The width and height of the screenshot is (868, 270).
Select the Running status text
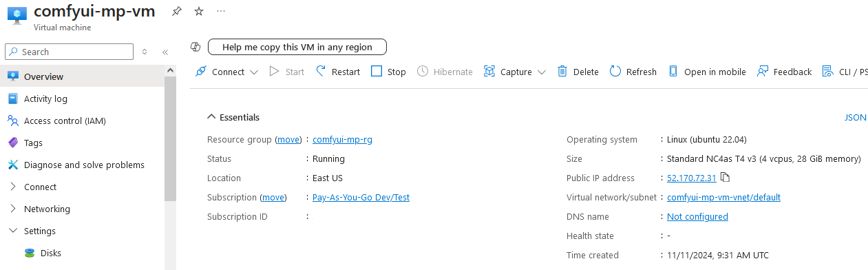[x=328, y=158]
